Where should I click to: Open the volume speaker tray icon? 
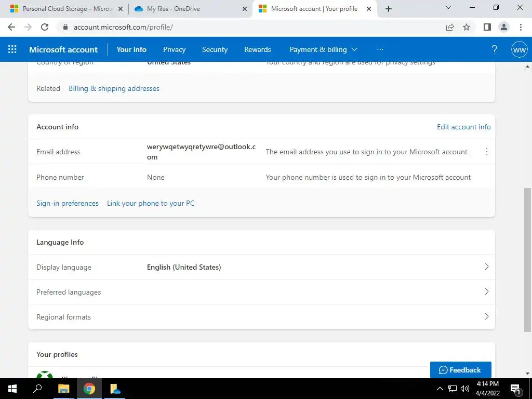[x=465, y=389]
